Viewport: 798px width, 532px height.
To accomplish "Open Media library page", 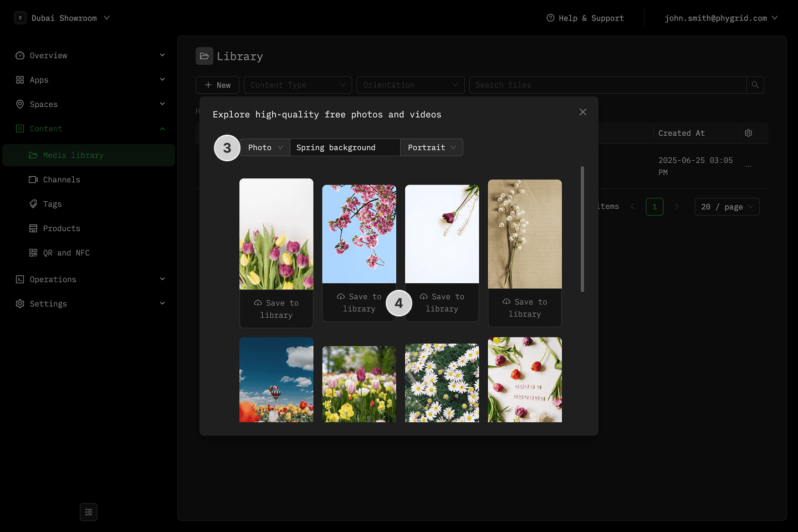I will 89,155.
